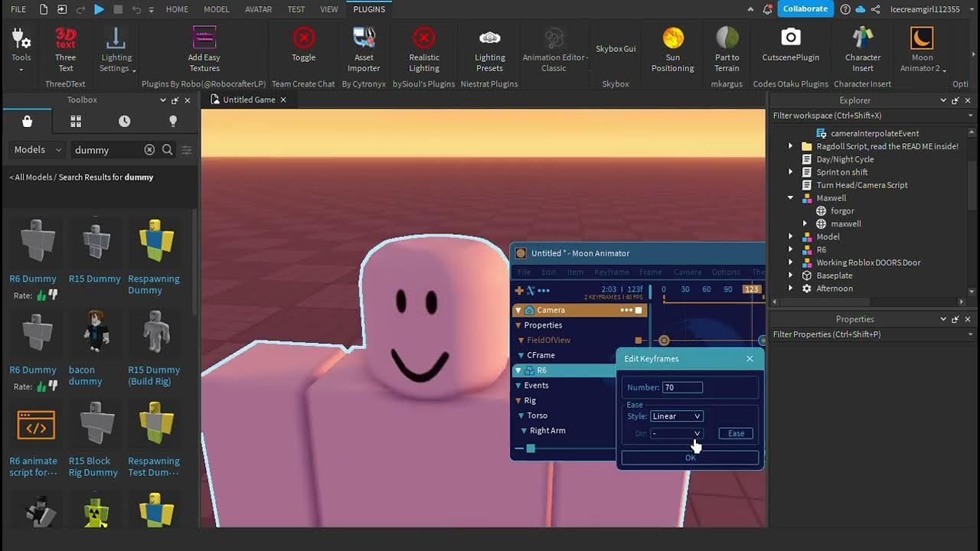Open the Help question mark icon
This screenshot has height=551, width=980.
point(845,9)
